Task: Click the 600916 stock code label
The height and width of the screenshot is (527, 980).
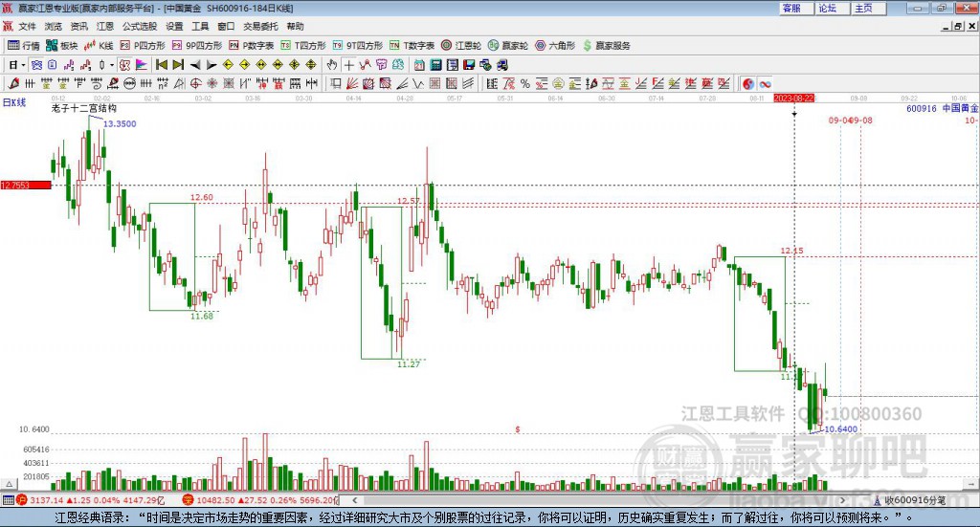Action: tap(922, 108)
